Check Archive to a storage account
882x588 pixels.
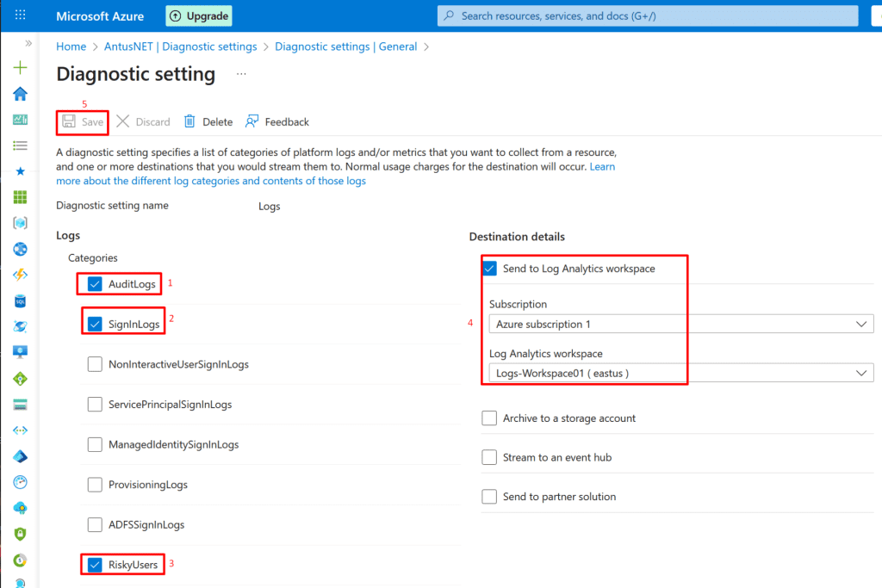pyautogui.click(x=489, y=418)
